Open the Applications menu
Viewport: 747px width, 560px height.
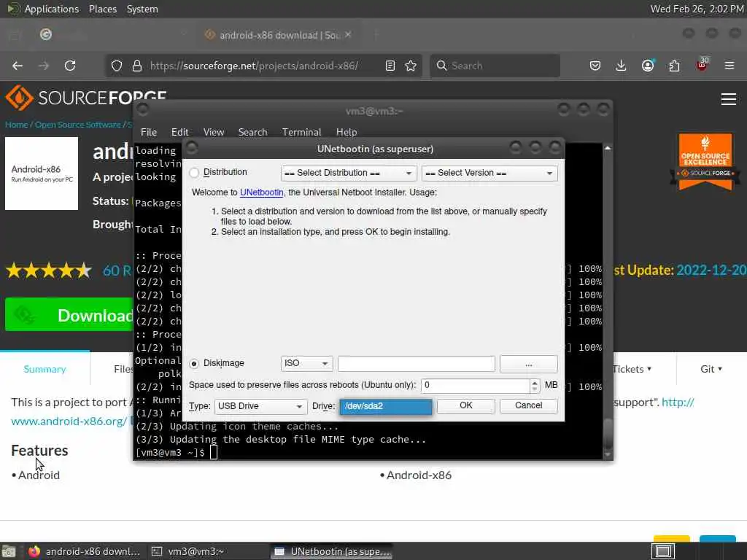pos(52,9)
